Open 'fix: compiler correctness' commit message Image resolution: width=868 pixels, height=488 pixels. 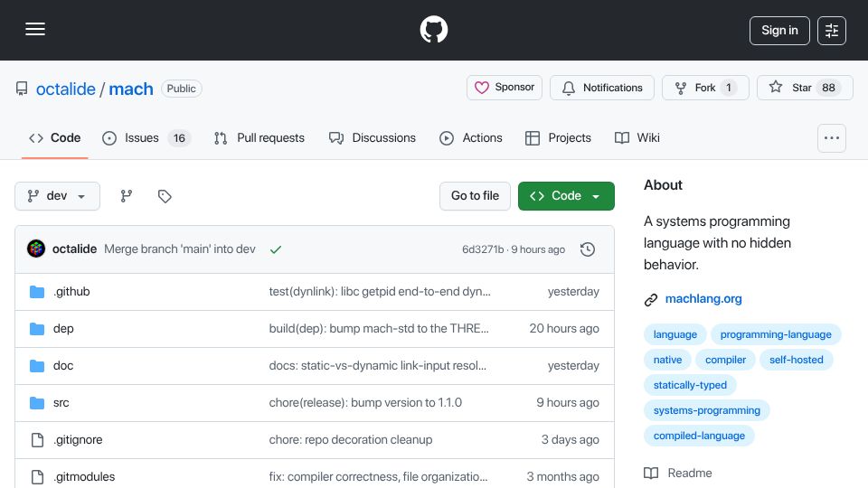378,477
